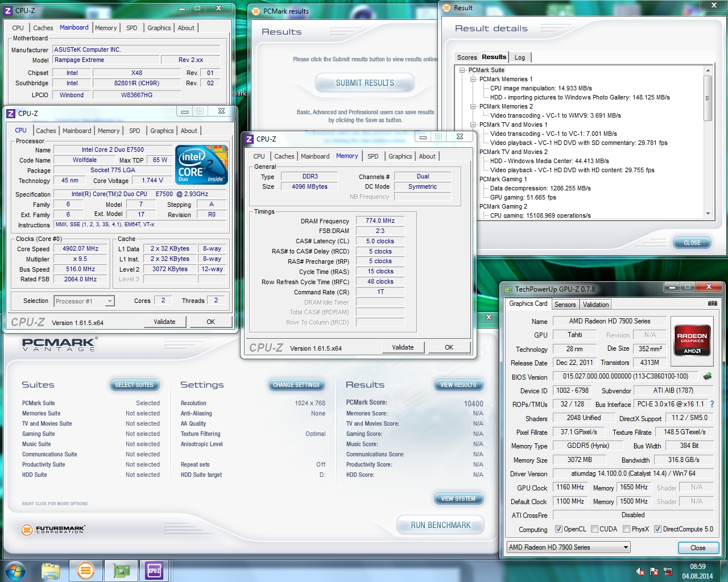Click OK in the CPU-Z CPU window

(x=210, y=322)
